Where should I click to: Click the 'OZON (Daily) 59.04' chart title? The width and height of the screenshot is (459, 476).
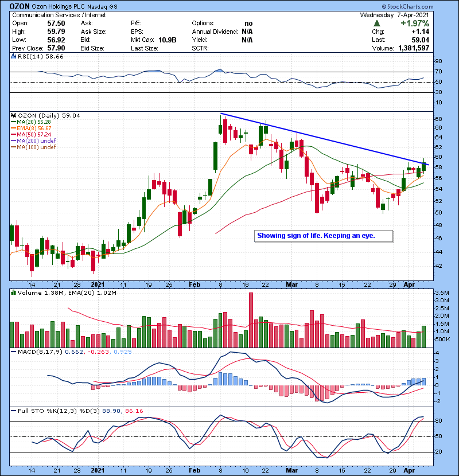pos(49,116)
